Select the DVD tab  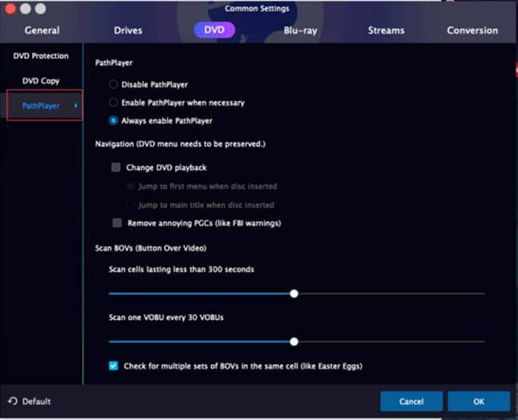tap(214, 30)
